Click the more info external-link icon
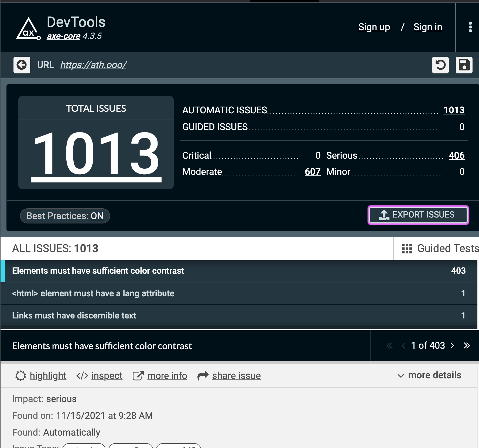This screenshot has width=479, height=448. coord(138,376)
